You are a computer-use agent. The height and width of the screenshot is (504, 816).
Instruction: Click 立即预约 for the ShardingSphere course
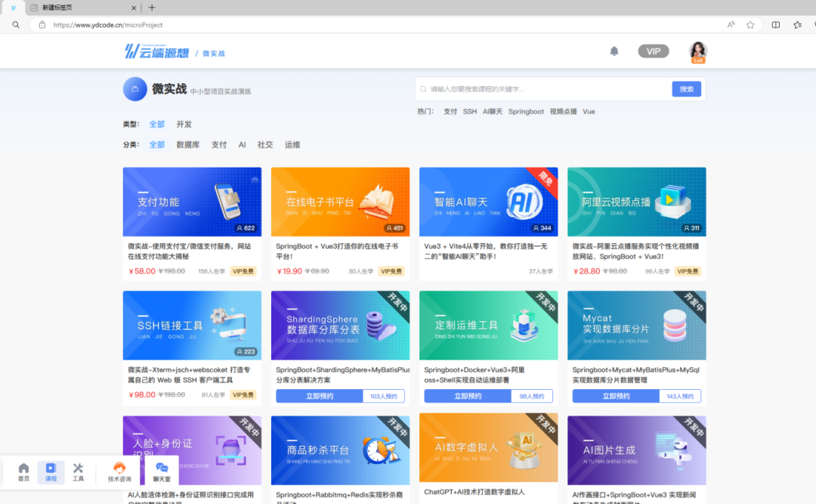pyautogui.click(x=319, y=396)
